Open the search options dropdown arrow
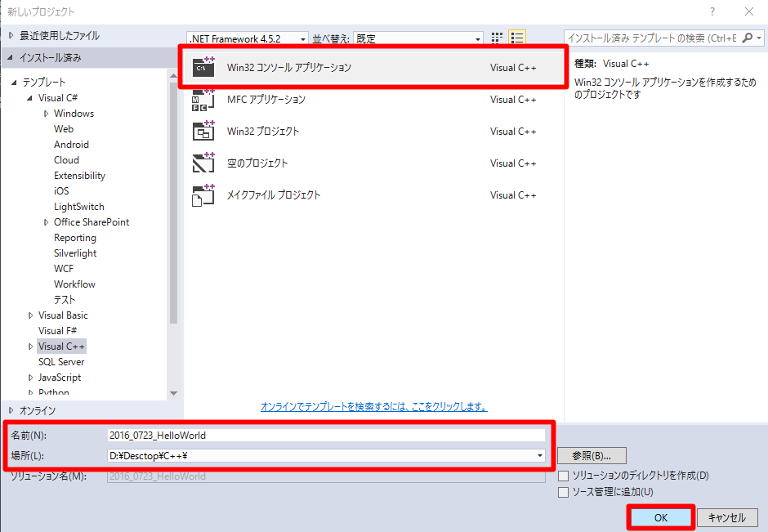 click(759, 38)
